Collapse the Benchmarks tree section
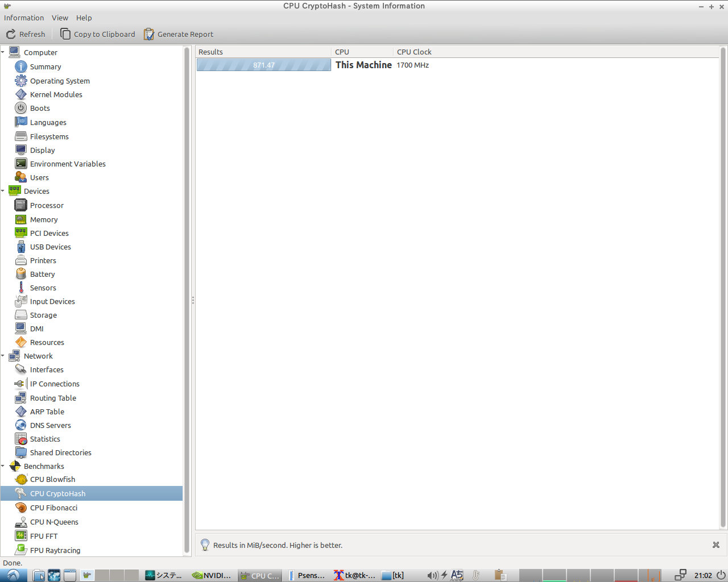728x582 pixels. click(3, 466)
